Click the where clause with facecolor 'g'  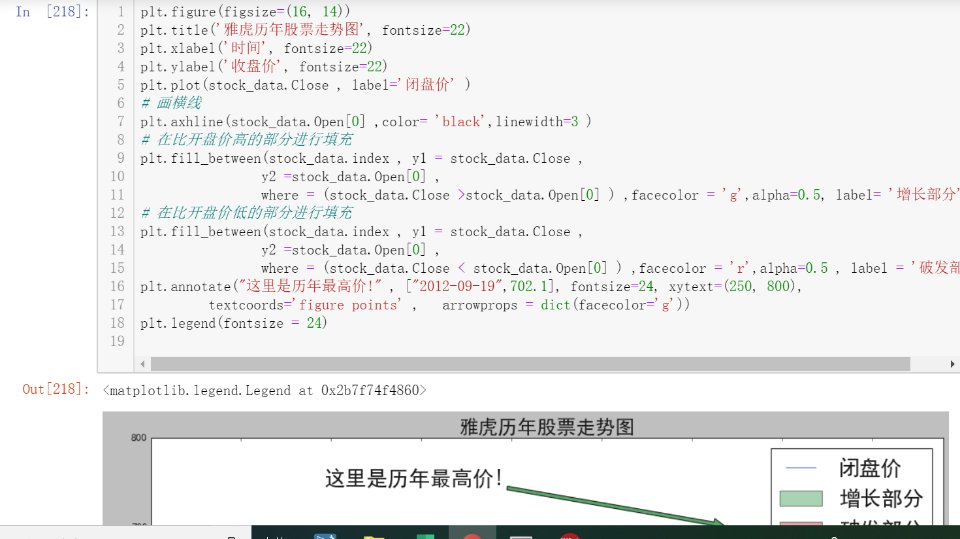(610, 195)
